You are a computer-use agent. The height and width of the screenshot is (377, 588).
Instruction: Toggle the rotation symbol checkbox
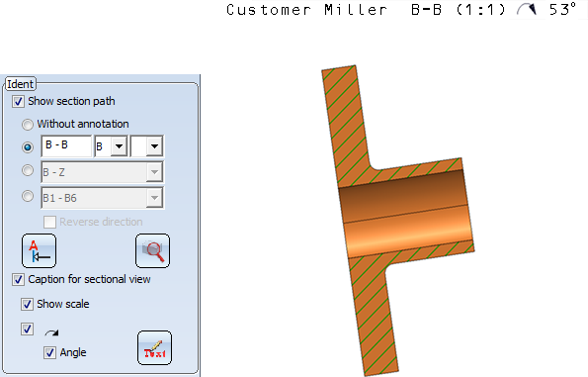pos(27,330)
